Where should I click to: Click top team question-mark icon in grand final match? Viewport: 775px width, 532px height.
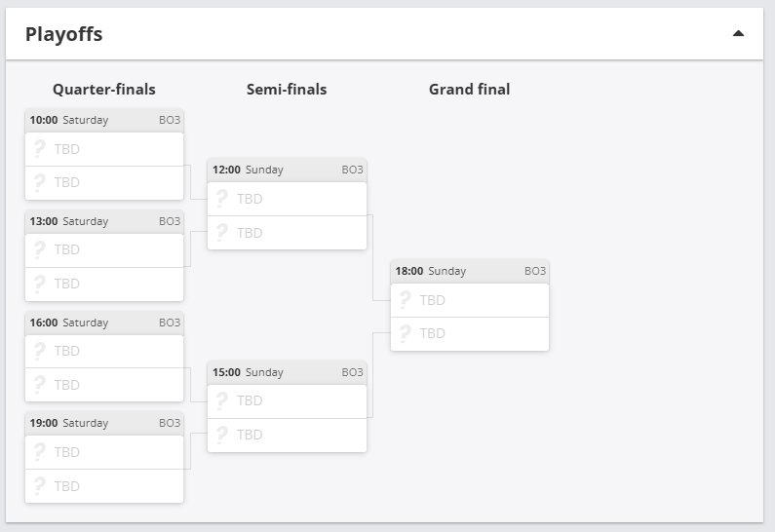point(406,300)
